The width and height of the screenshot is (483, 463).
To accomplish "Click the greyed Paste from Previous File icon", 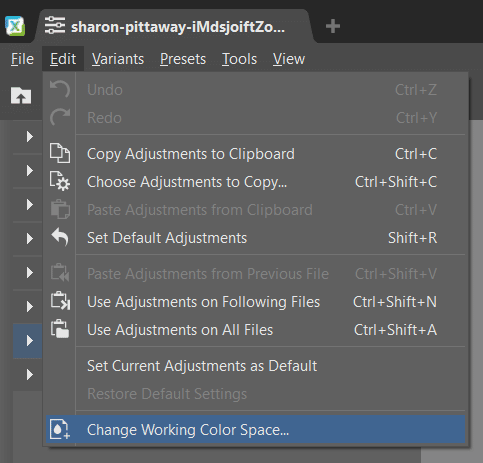I will tap(60, 273).
